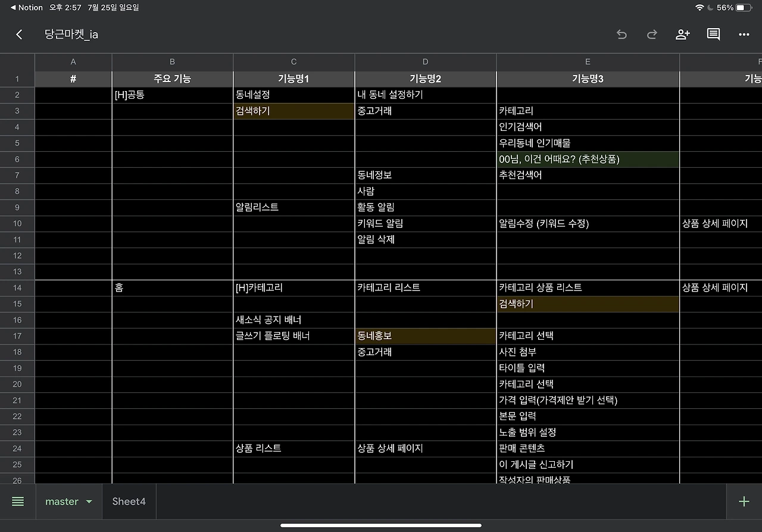This screenshot has height=532, width=762.
Task: Select the '동네정보' cell
Action: click(426, 176)
